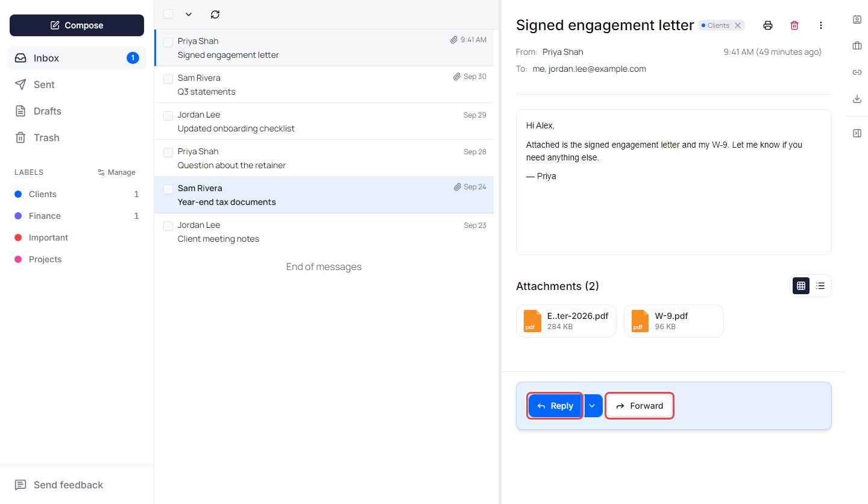
Task: Remove the Clients label chip from email
Action: click(x=738, y=25)
